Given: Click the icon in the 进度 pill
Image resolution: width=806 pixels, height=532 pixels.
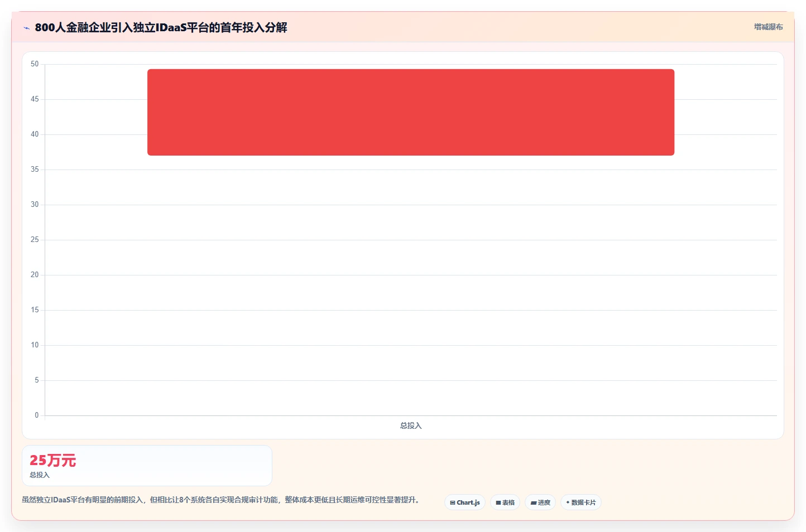Looking at the screenshot, I should [533, 503].
